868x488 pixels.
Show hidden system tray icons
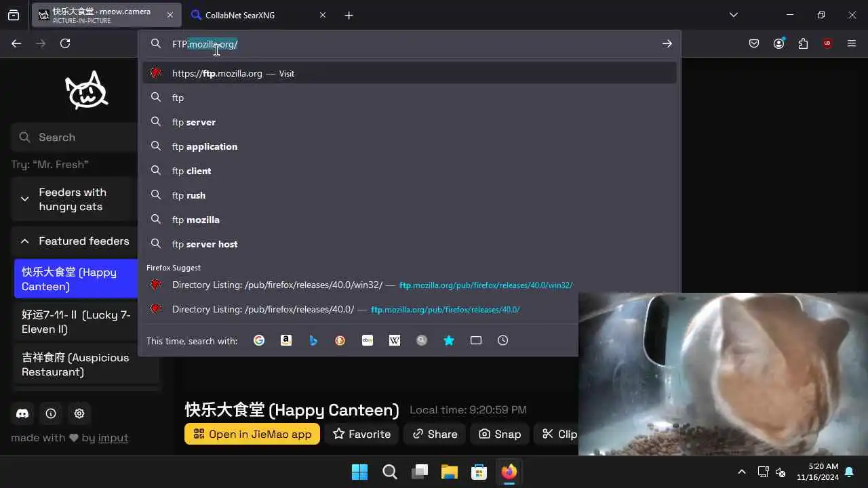tap(741, 472)
